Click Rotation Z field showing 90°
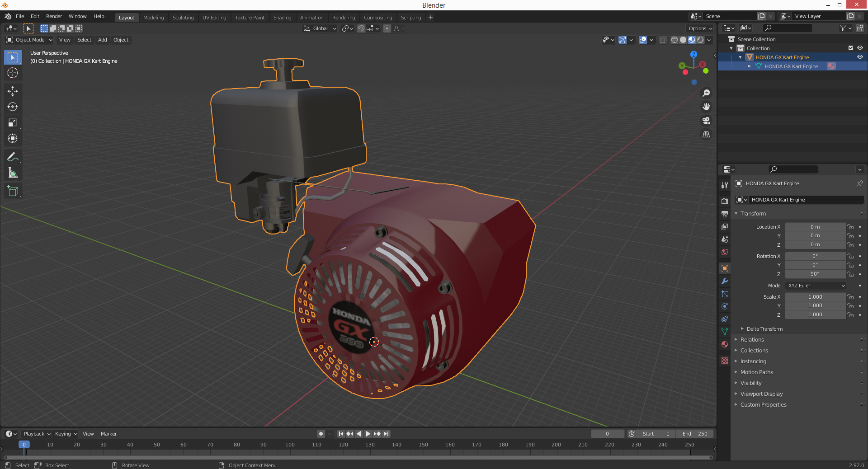Viewport: 868px width, 469px height. (815, 274)
